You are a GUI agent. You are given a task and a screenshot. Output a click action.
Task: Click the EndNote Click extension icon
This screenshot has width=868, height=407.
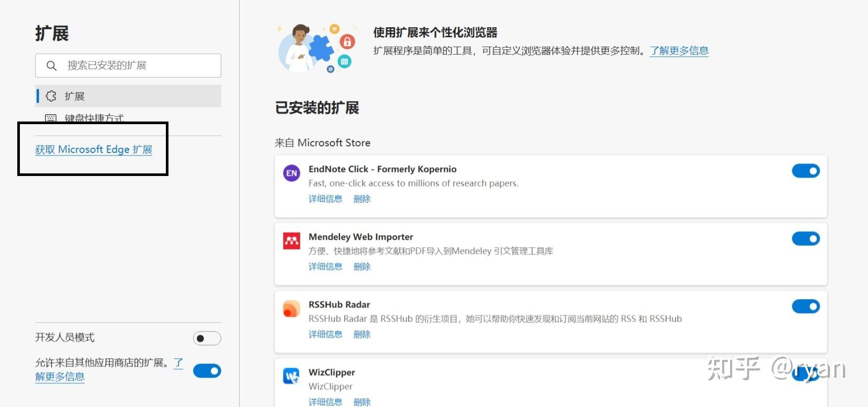point(291,173)
